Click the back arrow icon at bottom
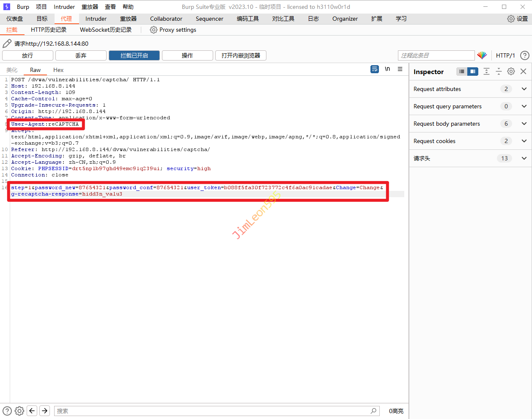Image resolution: width=532 pixels, height=419 pixels. point(32,411)
